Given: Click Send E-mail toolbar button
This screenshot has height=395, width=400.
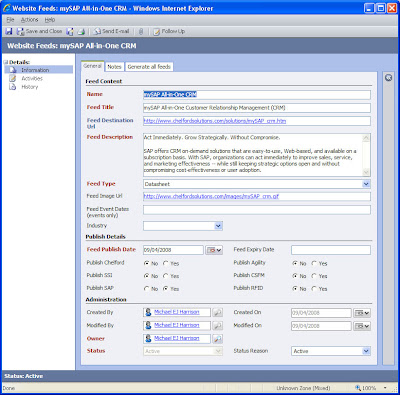Looking at the screenshot, I should click(x=111, y=31).
